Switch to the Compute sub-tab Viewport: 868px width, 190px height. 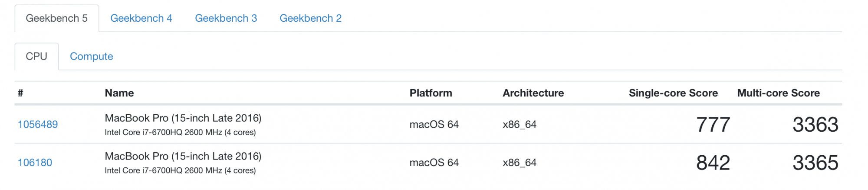coord(92,57)
